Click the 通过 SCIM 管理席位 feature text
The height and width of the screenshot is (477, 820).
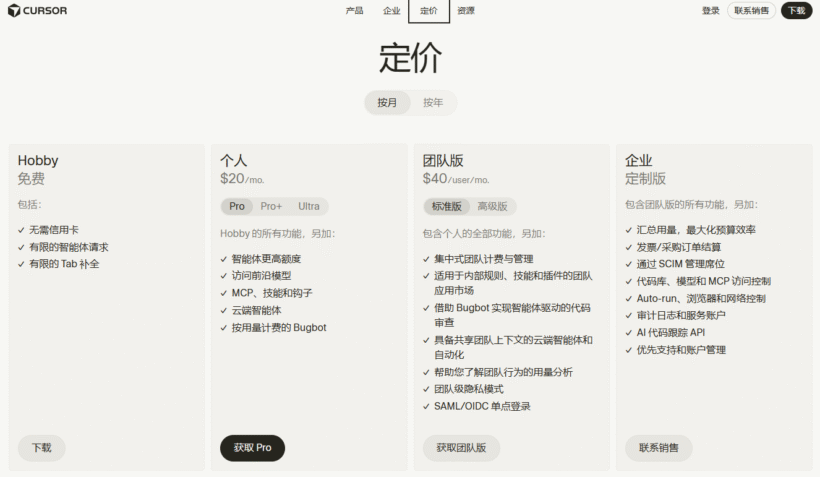680,264
